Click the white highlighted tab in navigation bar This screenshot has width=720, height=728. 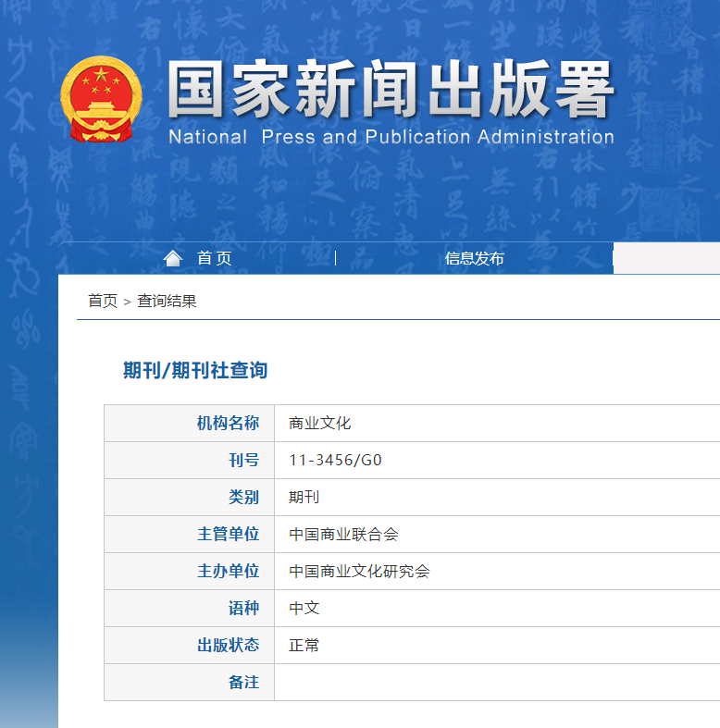pyautogui.click(x=666, y=258)
